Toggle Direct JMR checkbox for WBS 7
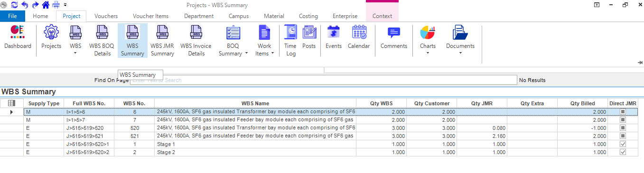Image resolution: width=644 pixels, height=173 pixels. 623,120
